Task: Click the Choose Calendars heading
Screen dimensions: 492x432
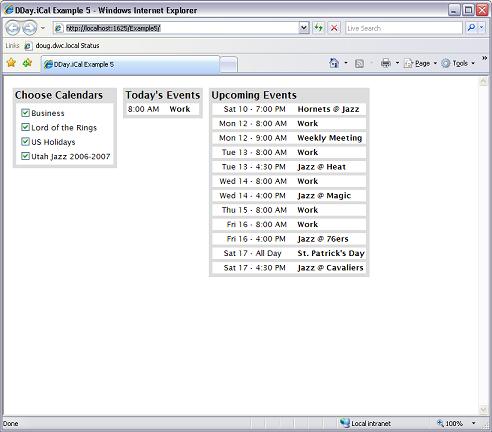Action: click(x=59, y=95)
